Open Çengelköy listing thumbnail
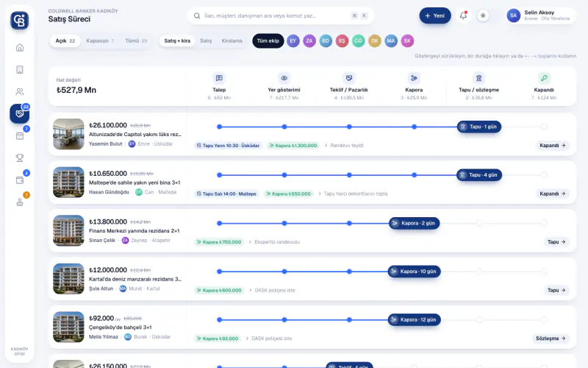 [68, 327]
